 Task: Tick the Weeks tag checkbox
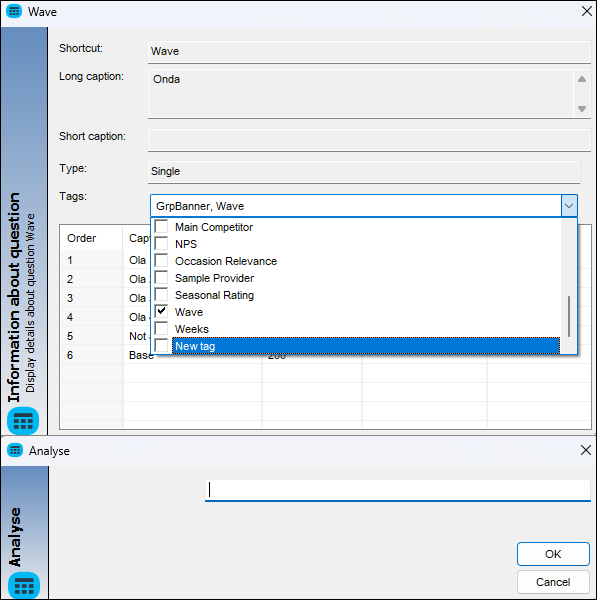161,328
